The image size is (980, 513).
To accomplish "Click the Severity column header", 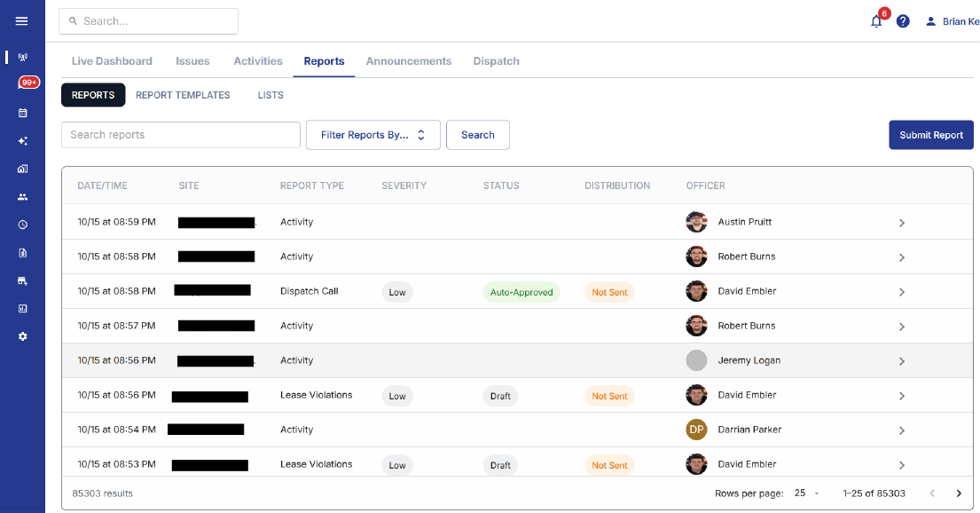I will 404,185.
